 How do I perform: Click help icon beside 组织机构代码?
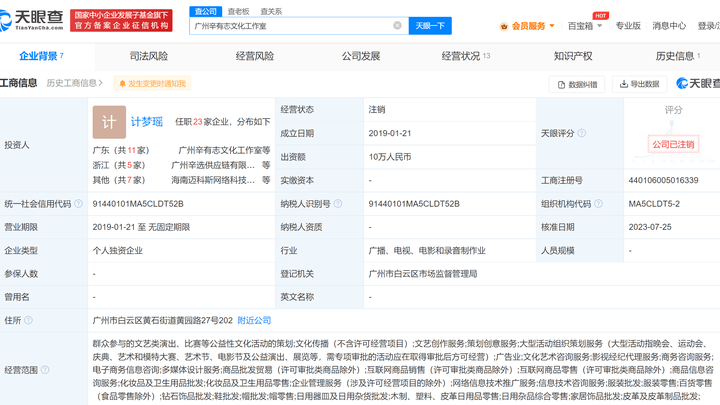click(598, 203)
